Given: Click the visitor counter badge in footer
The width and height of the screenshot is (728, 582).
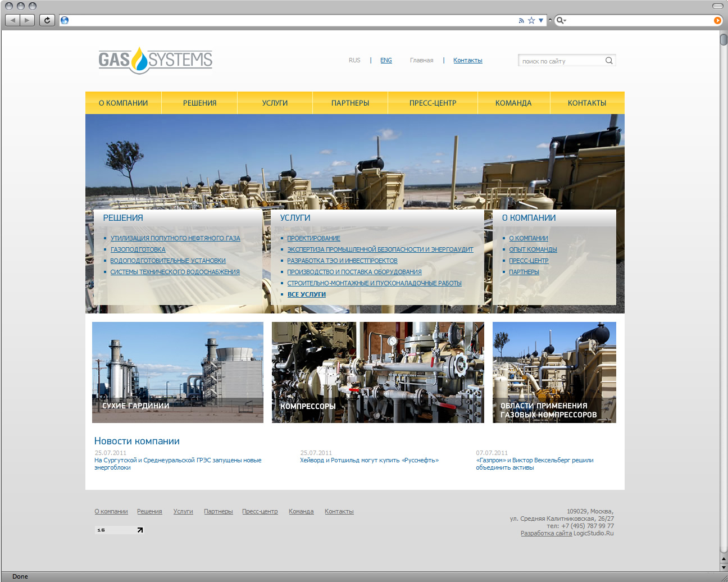Looking at the screenshot, I should point(119,530).
